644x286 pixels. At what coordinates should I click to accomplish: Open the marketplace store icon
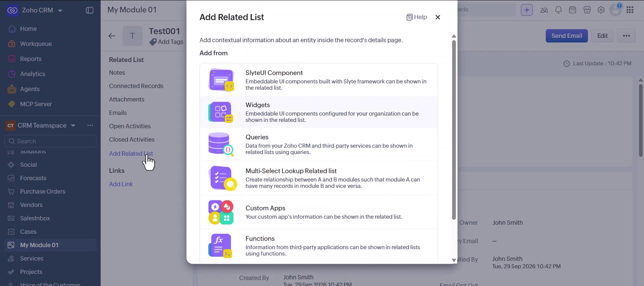(587, 10)
